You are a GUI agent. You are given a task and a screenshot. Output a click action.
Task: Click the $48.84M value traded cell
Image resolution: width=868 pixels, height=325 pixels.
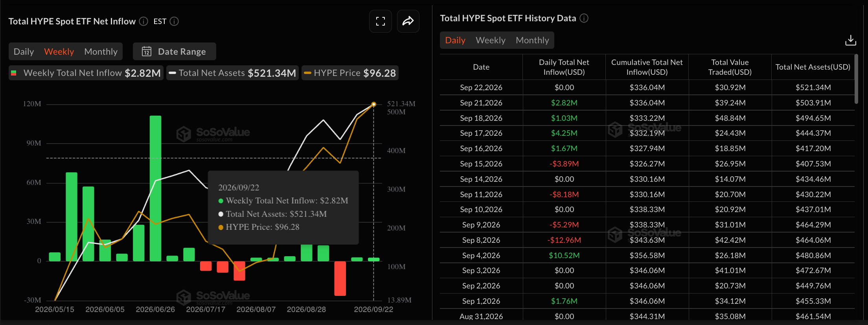point(730,118)
